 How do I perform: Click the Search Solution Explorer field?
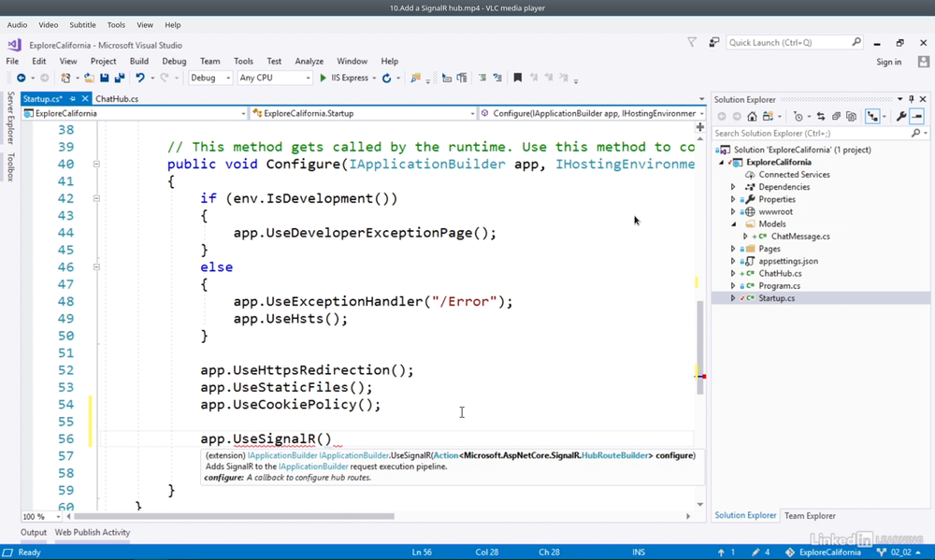click(821, 134)
